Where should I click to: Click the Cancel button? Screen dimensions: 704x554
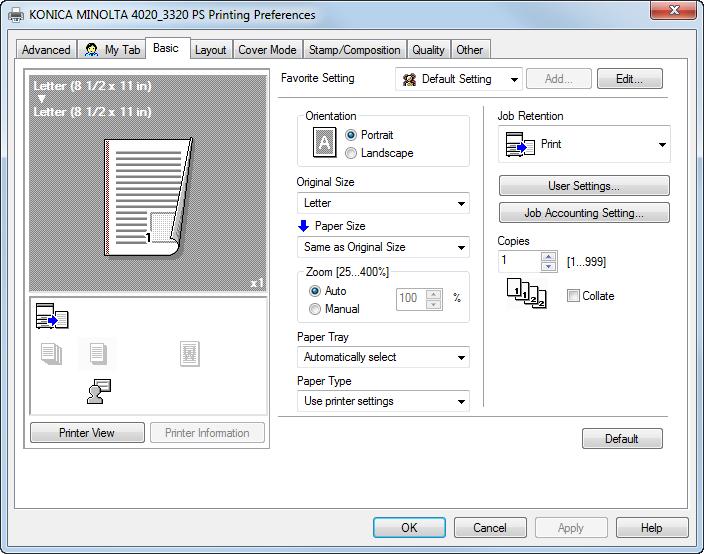tap(490, 528)
